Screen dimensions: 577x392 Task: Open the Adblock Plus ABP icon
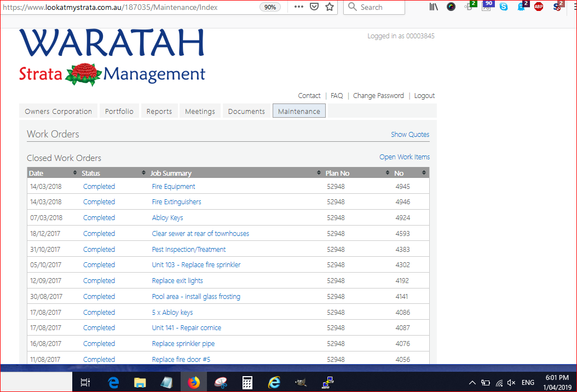tap(539, 7)
